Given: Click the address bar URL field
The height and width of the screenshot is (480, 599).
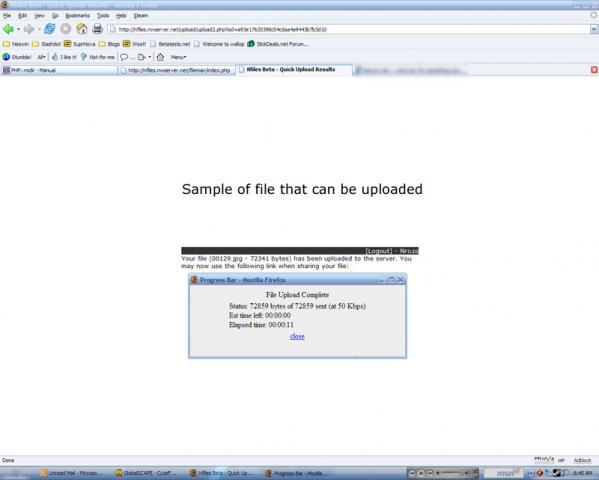Looking at the screenshot, I should click(350, 29).
